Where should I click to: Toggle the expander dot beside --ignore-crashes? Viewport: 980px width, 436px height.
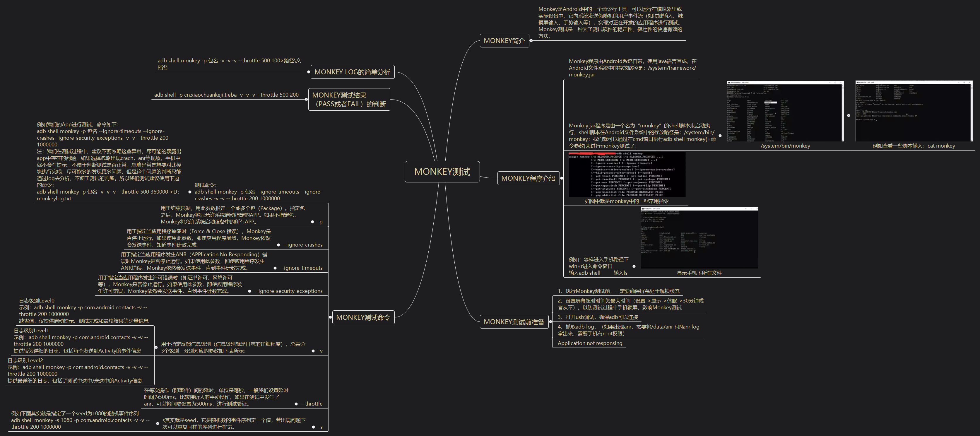click(x=278, y=245)
